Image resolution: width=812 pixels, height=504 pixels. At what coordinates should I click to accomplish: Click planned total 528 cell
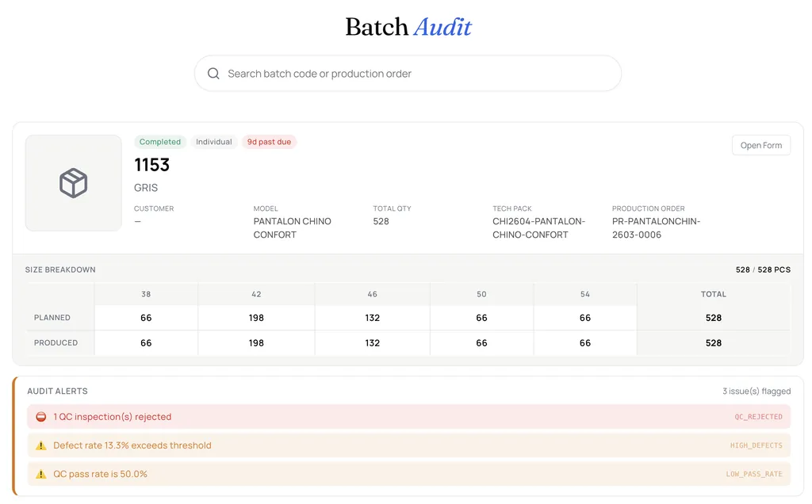pos(714,318)
